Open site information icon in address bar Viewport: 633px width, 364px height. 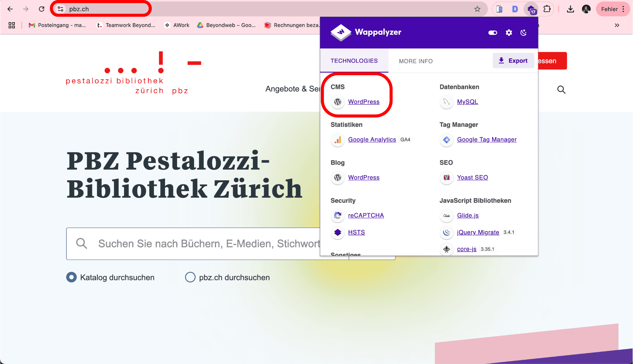click(61, 9)
